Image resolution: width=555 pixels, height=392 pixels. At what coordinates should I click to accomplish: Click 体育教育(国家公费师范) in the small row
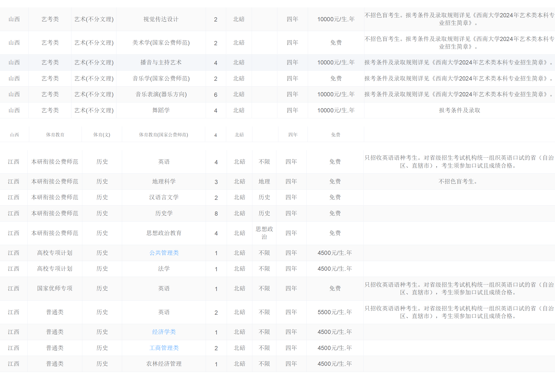[x=163, y=135]
